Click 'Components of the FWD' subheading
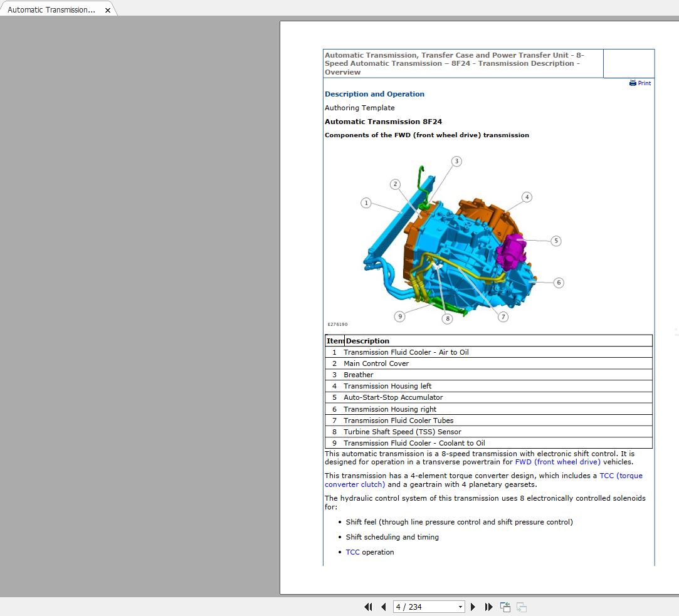 coord(426,135)
